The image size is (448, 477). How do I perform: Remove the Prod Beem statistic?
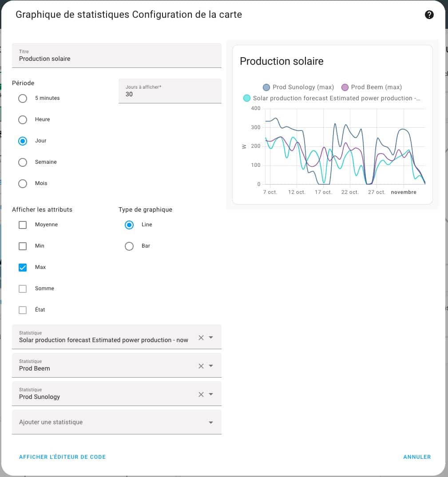pyautogui.click(x=201, y=366)
